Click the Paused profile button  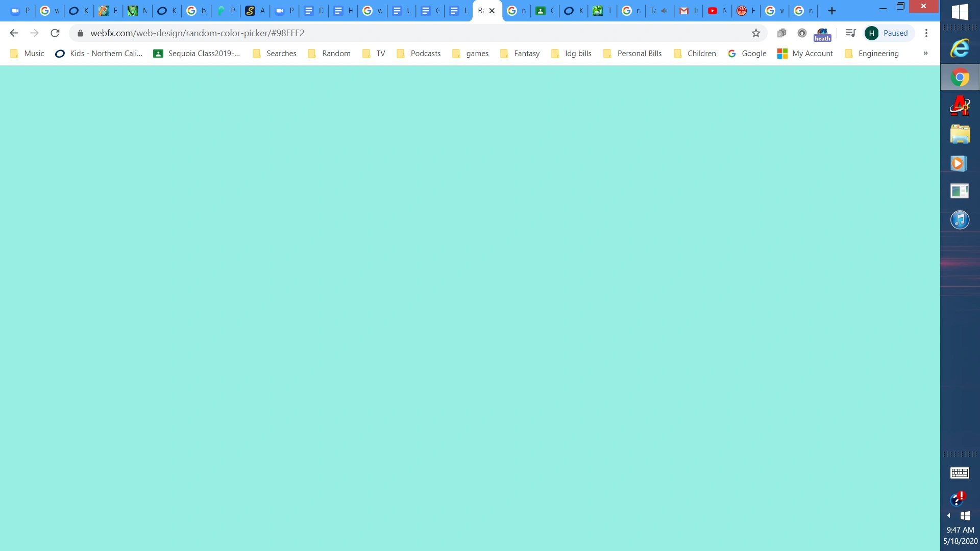889,33
